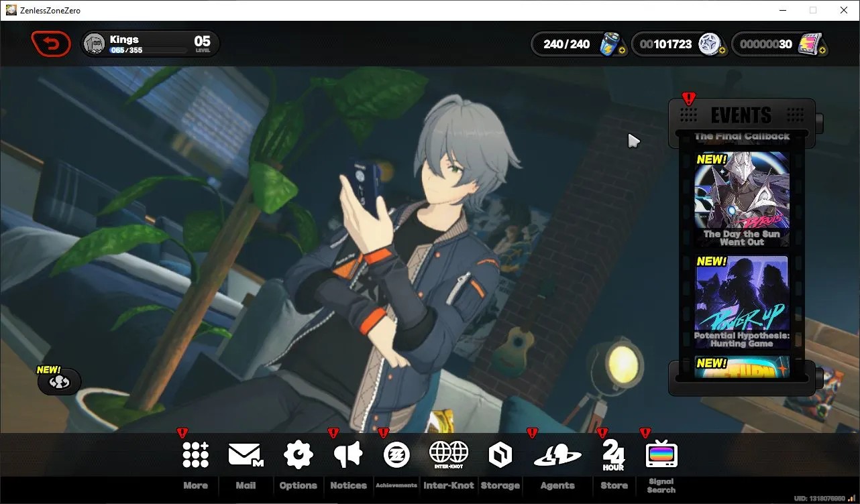
Task: Open the 24 Hour Store icon
Action: click(x=613, y=455)
